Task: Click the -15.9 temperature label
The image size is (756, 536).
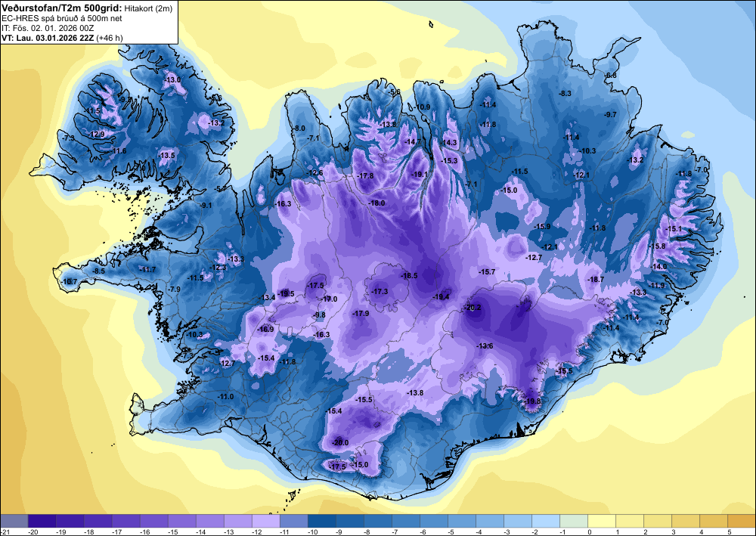Action: tap(542, 226)
